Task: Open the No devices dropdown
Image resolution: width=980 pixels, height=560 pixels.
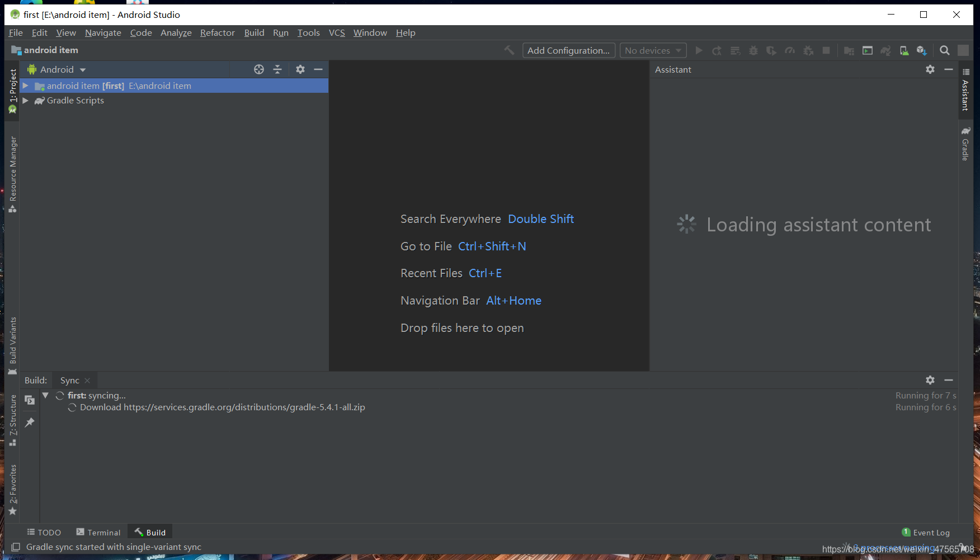Action: click(x=653, y=50)
